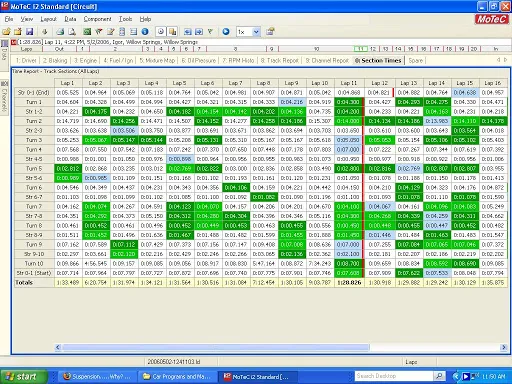Select the Lap 1 total 1:33.469
Image resolution: width=512 pixels, height=384 pixels.
68,283
